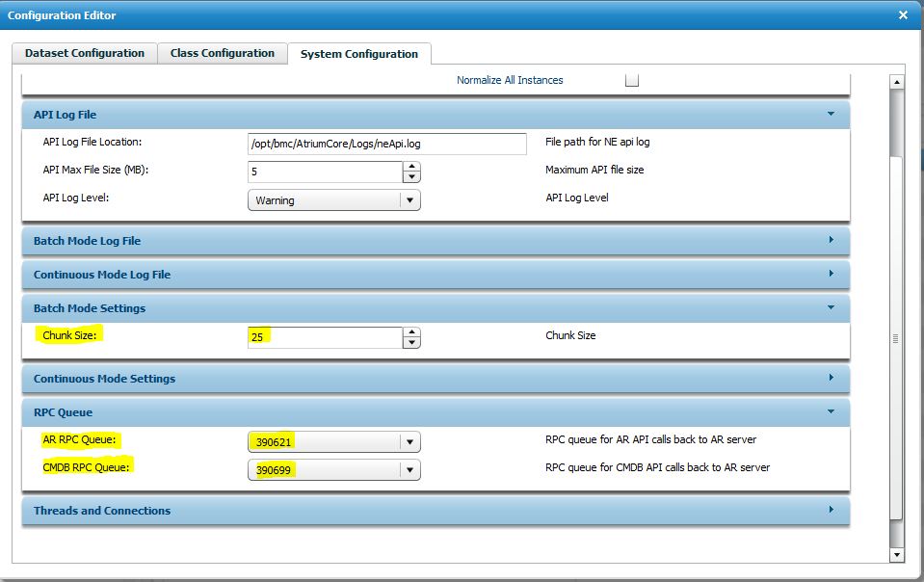Select the System Configuration tab

pos(358,55)
